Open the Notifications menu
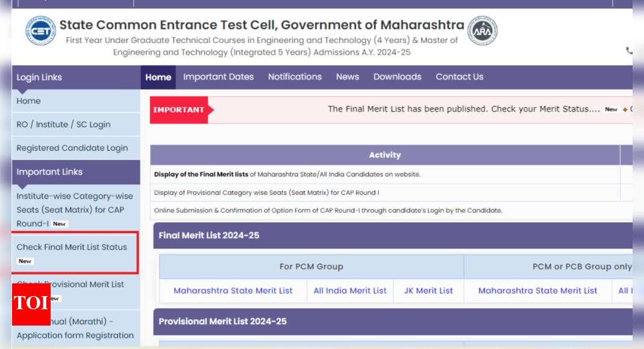The width and height of the screenshot is (644, 349). coord(295,76)
